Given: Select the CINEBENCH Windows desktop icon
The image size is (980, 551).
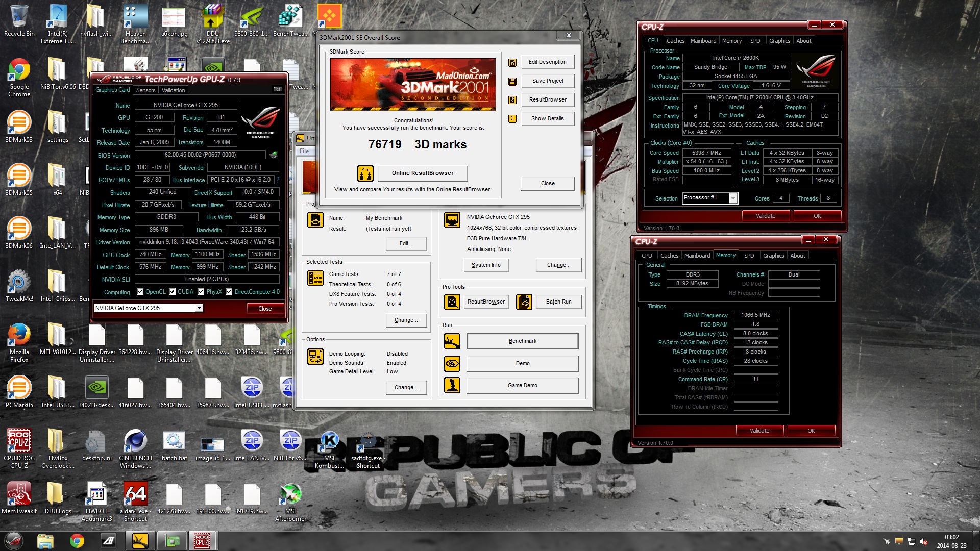Looking at the screenshot, I should tap(135, 448).
